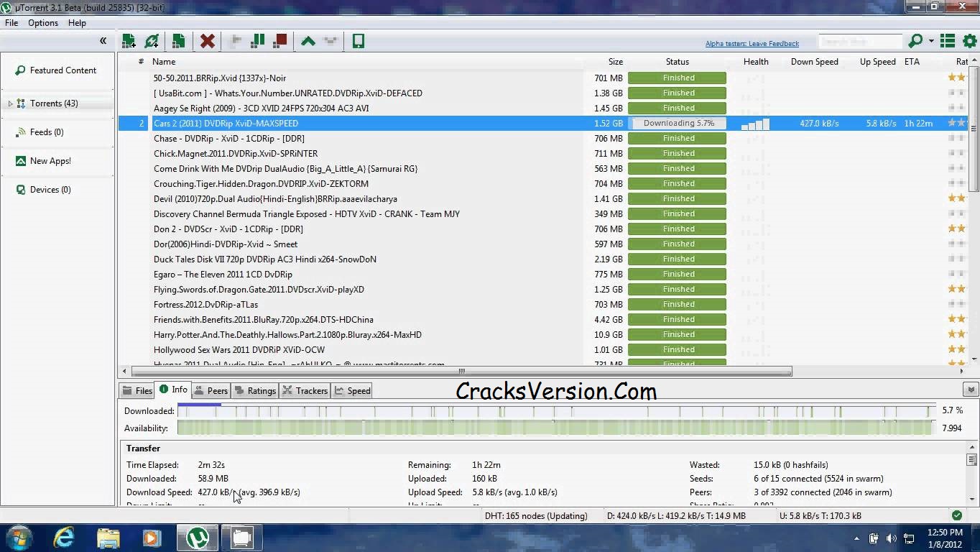The image size is (980, 552).
Task: Click the Create New Torrent icon
Action: pyautogui.click(x=178, y=41)
